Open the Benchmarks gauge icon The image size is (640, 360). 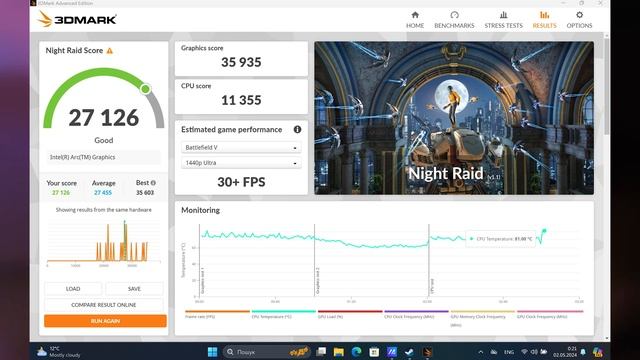(x=454, y=15)
